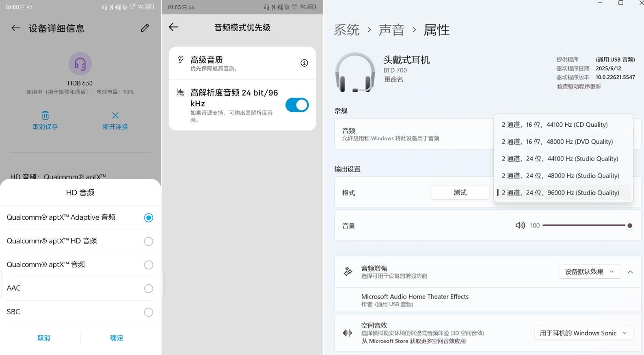Open the Windows Sonic spatial sound dropdown
The width and height of the screenshot is (644, 355).
click(583, 333)
